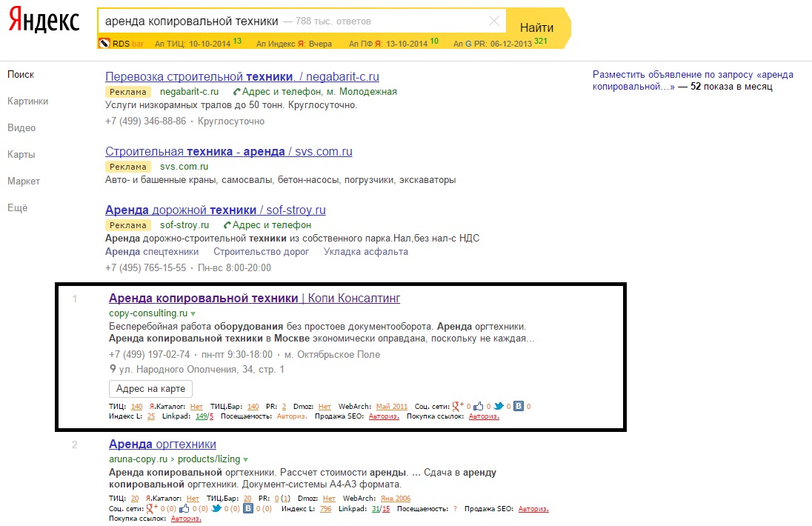The image size is (812, 526).
Task: Click Google+ icon in aruna-copy Соц. сети
Action: 152,509
